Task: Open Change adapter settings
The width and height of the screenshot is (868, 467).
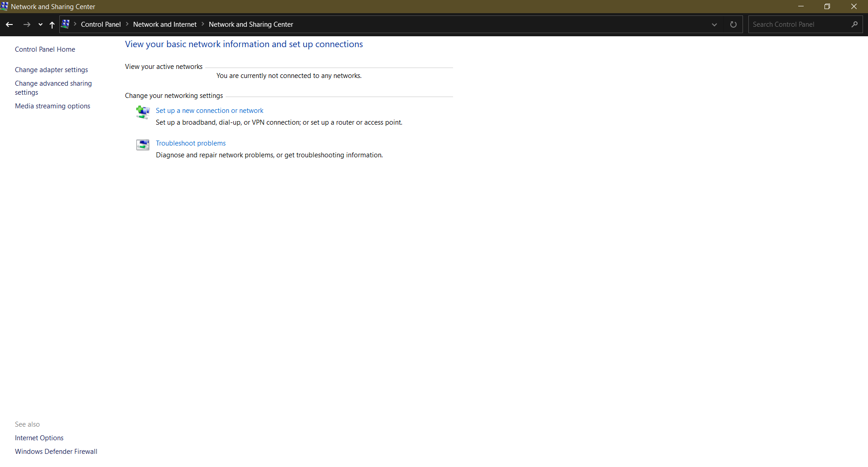Action: [51, 70]
